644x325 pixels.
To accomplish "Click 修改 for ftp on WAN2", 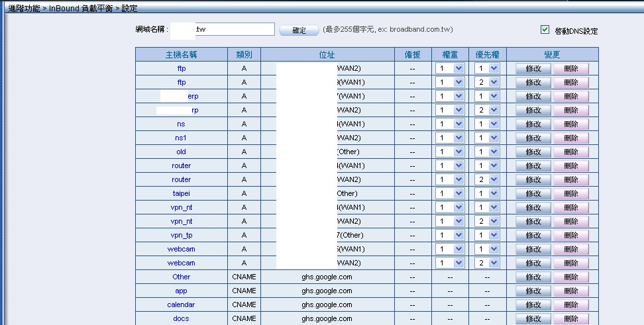I will [x=533, y=68].
